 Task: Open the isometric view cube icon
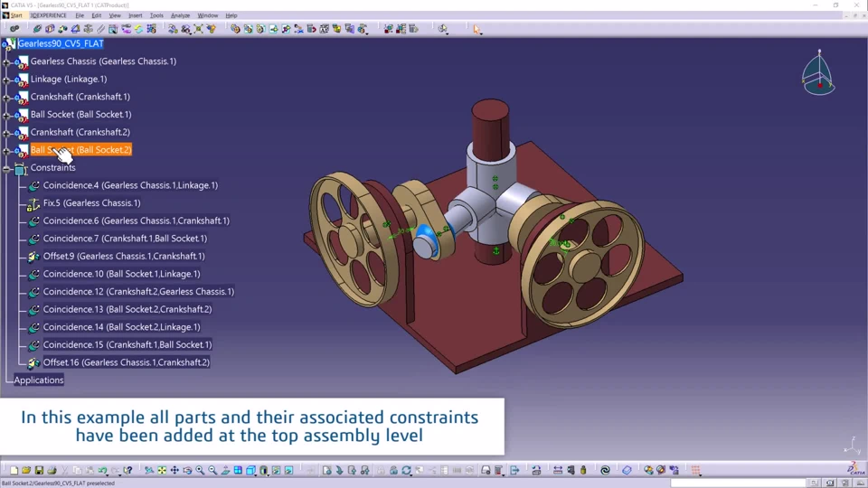pyautogui.click(x=250, y=470)
